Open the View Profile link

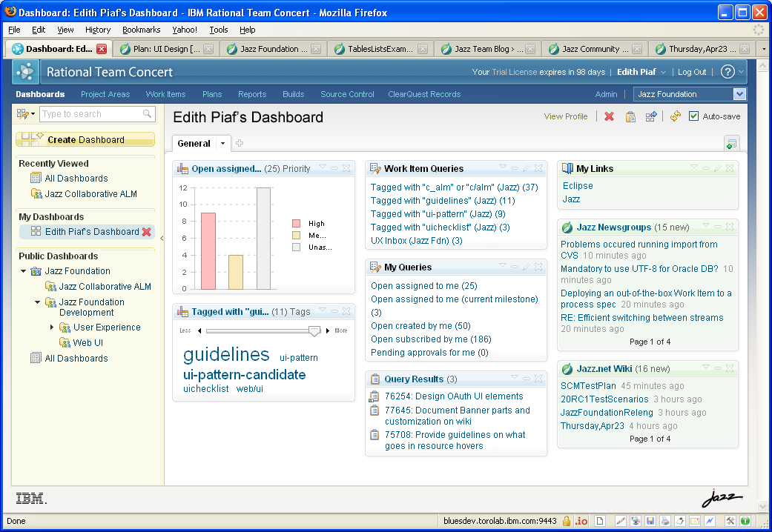(x=566, y=116)
